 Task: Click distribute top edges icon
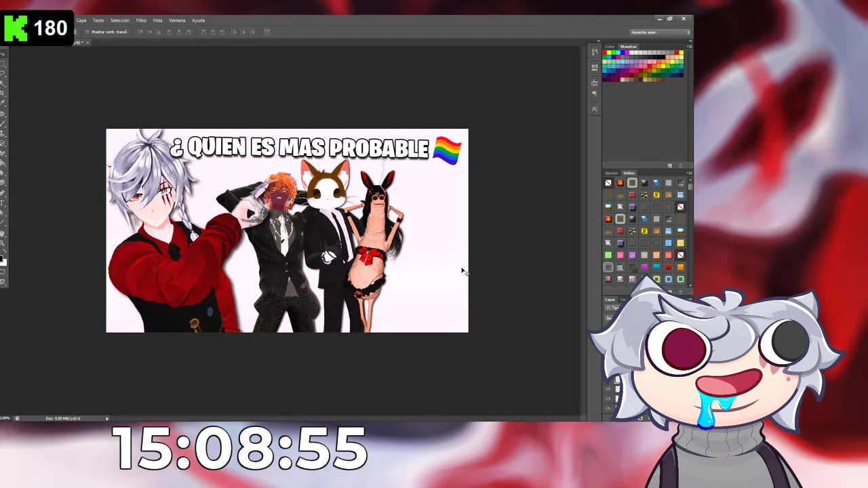coord(203,32)
